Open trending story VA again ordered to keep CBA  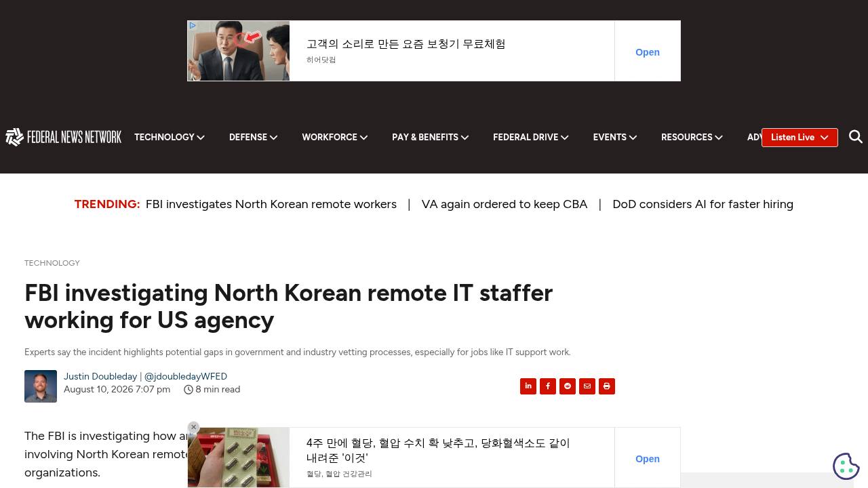(x=505, y=204)
